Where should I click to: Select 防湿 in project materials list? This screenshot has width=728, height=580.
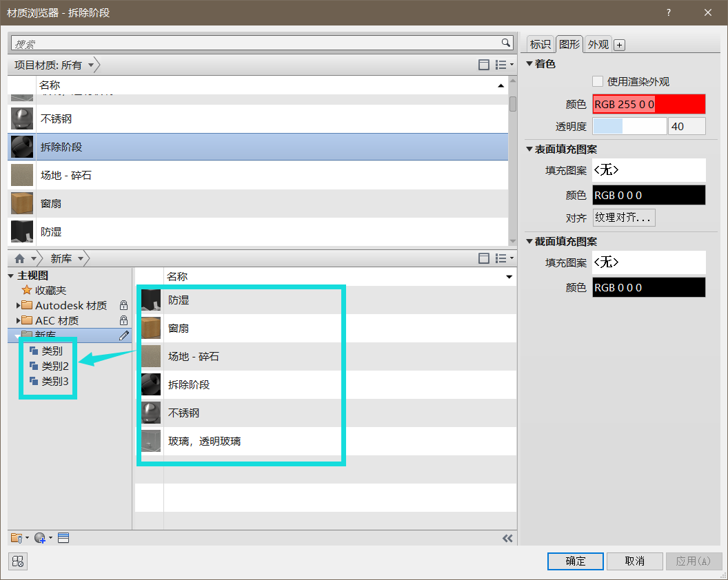258,232
